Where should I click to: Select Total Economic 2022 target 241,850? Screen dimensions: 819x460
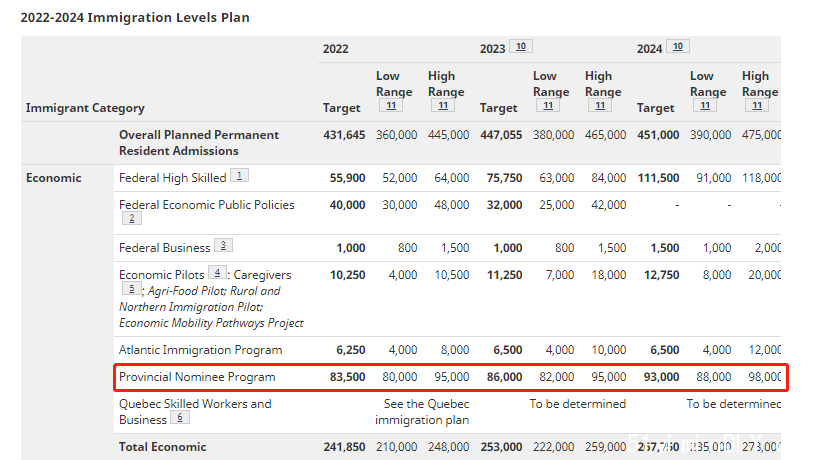click(x=344, y=447)
